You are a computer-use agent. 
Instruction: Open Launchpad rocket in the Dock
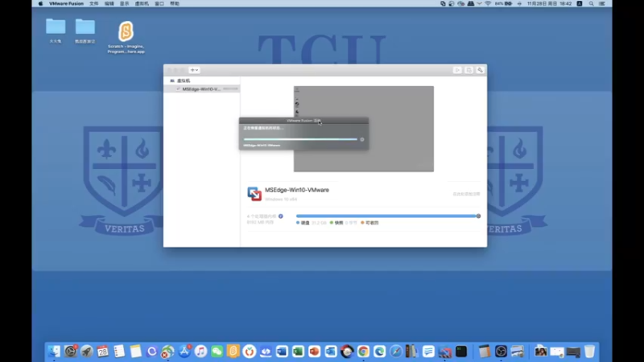[x=86, y=352]
